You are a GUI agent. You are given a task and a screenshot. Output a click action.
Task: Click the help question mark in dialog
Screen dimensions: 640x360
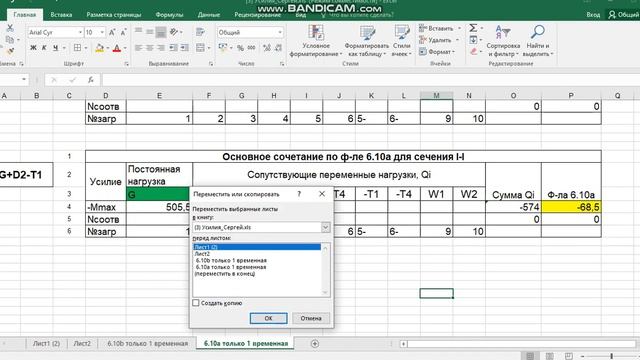299,194
